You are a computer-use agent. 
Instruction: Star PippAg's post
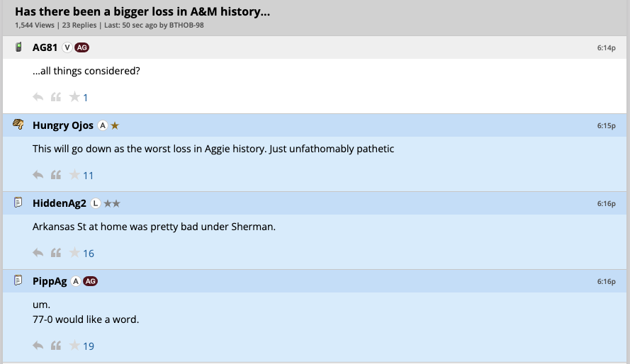click(74, 346)
